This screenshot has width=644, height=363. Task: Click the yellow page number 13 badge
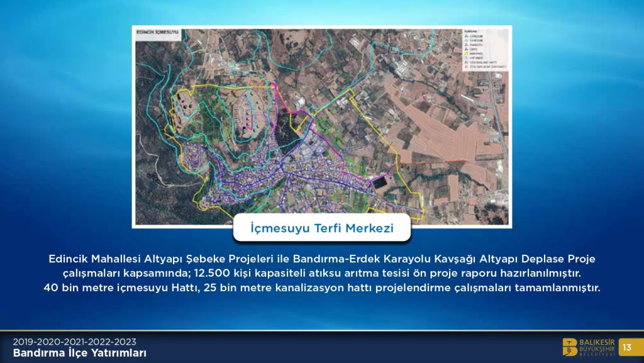pyautogui.click(x=626, y=347)
